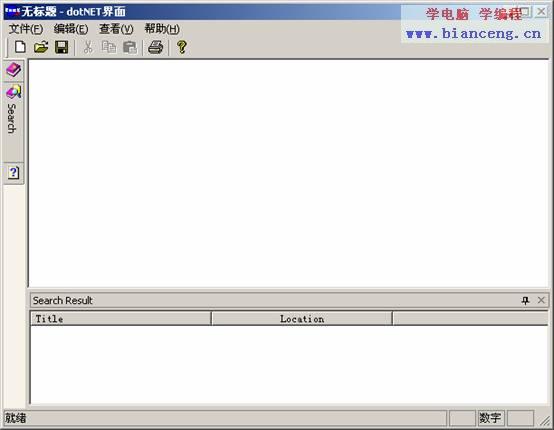
Task: Save using the floppy disk icon
Action: click(62, 47)
